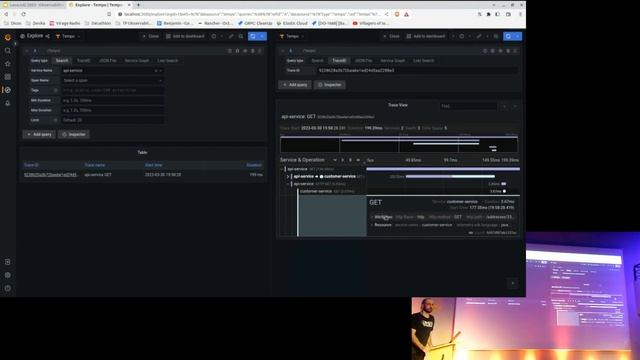Open Dashboards from the sidebar

point(7,77)
